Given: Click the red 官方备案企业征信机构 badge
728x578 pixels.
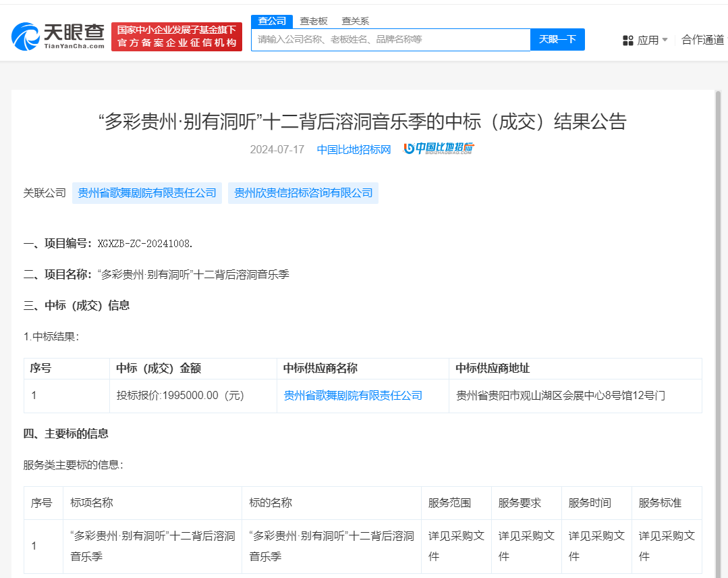Looking at the screenshot, I should click(x=176, y=36).
